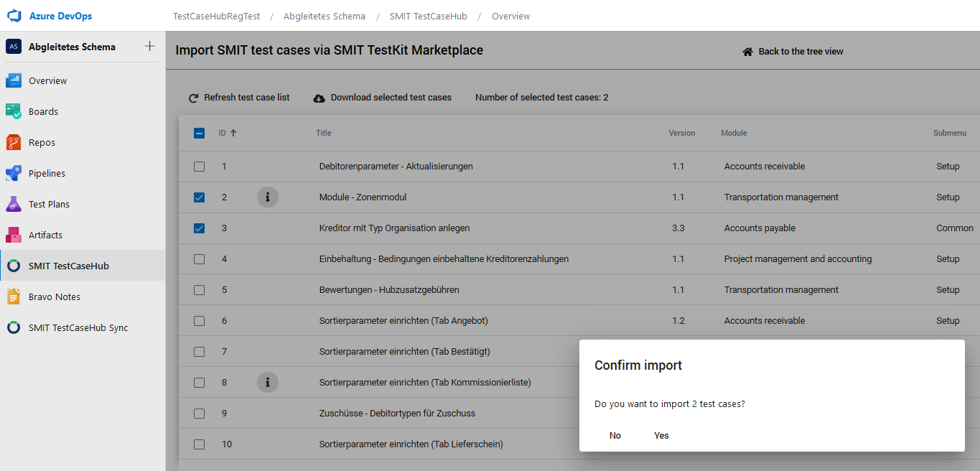Open the Boards icon in sidebar
Viewport: 980px width, 471px height.
coord(14,111)
